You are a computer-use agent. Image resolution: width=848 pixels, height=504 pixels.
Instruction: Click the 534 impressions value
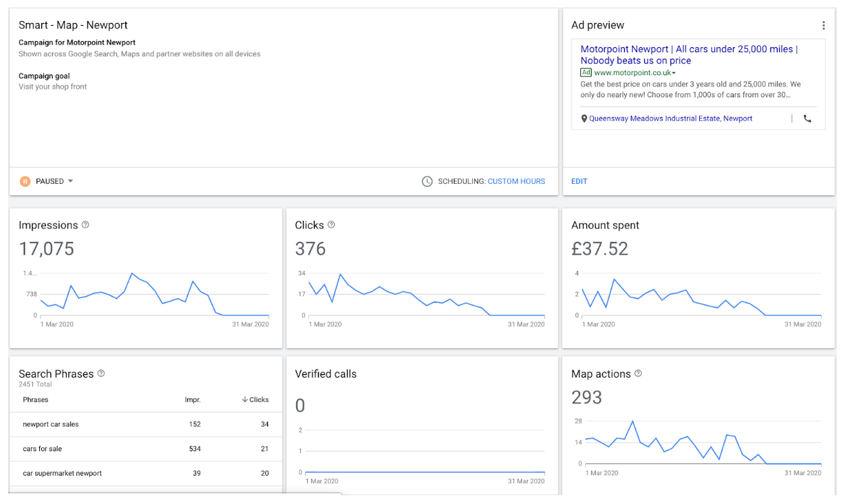pyautogui.click(x=195, y=449)
